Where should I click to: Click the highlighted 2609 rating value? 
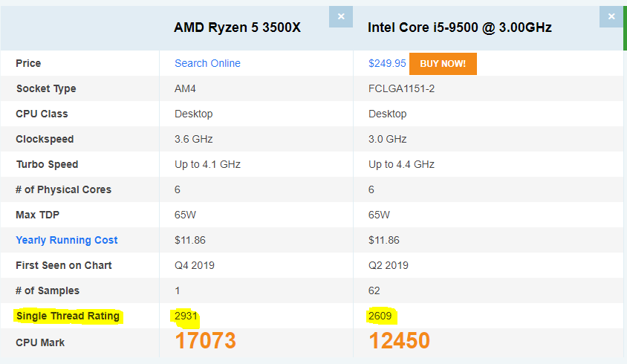380,316
